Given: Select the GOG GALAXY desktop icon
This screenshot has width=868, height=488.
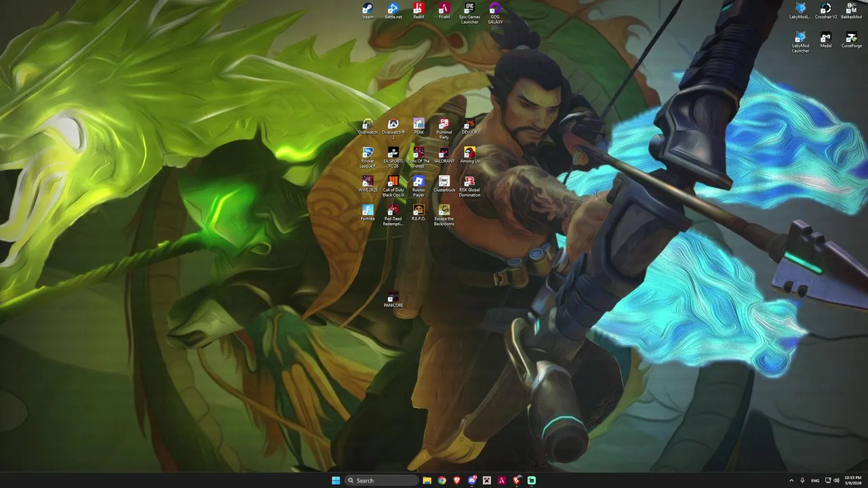Looking at the screenshot, I should 495,14.
